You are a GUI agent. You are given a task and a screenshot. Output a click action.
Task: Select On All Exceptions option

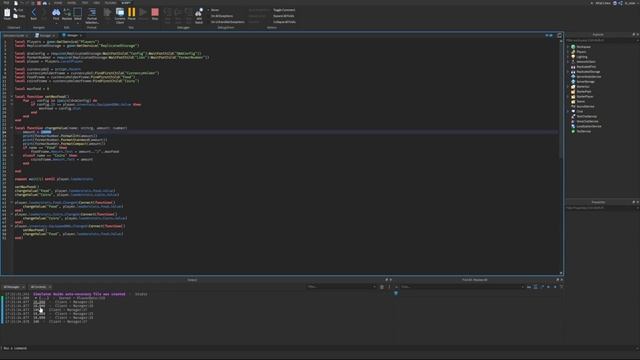coord(222,16)
